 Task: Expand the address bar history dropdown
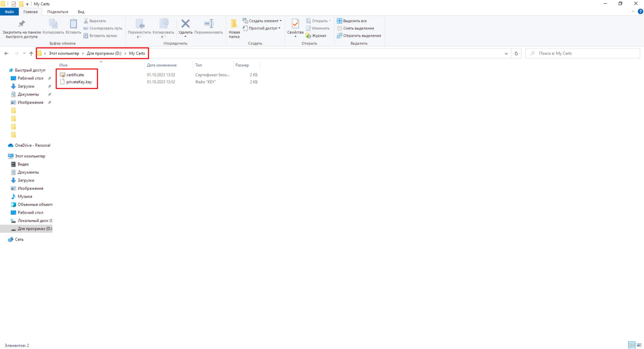coord(506,53)
